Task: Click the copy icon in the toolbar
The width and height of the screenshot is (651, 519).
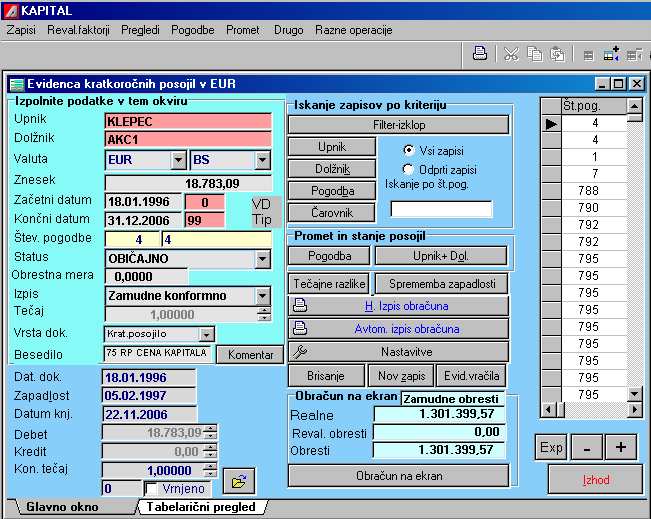Action: [x=534, y=54]
